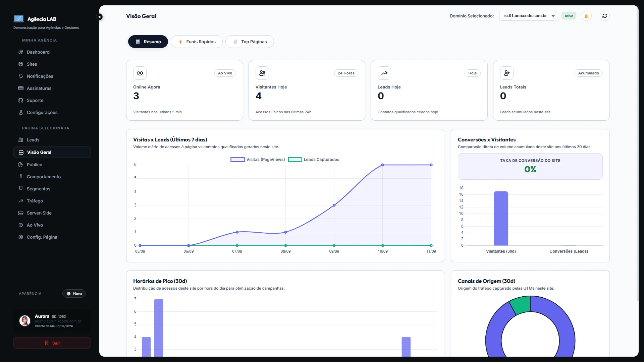Click the Sair logout button
The height and width of the screenshot is (362, 644).
52,343
